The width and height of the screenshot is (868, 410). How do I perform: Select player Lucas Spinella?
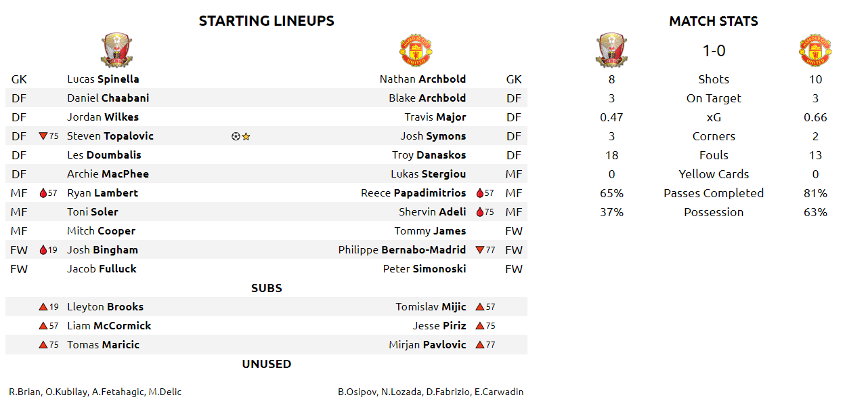[x=103, y=79]
